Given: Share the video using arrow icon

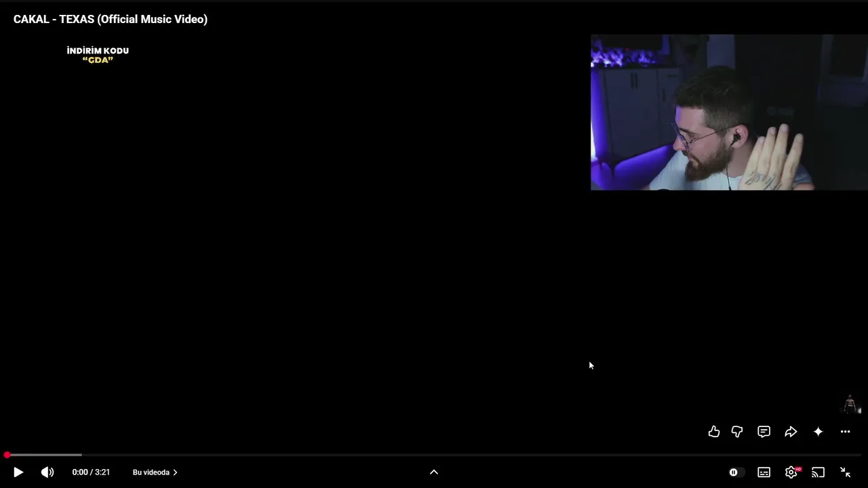Looking at the screenshot, I should [791, 432].
